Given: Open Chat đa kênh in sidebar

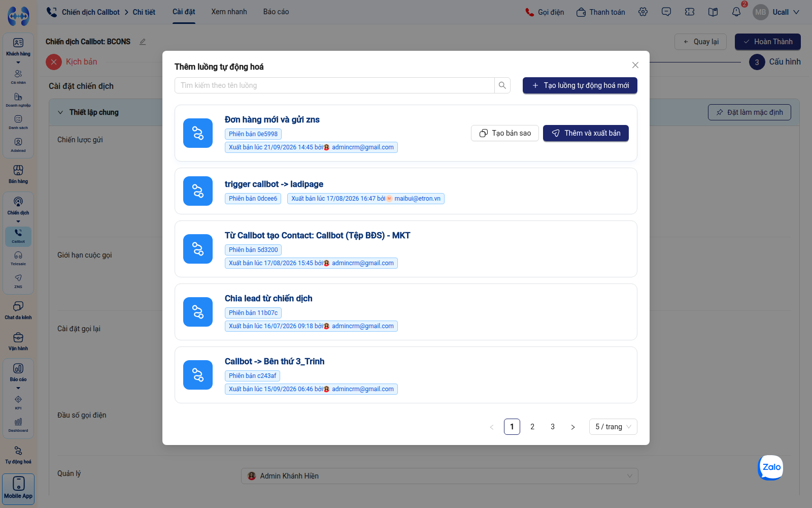Looking at the screenshot, I should (18, 310).
